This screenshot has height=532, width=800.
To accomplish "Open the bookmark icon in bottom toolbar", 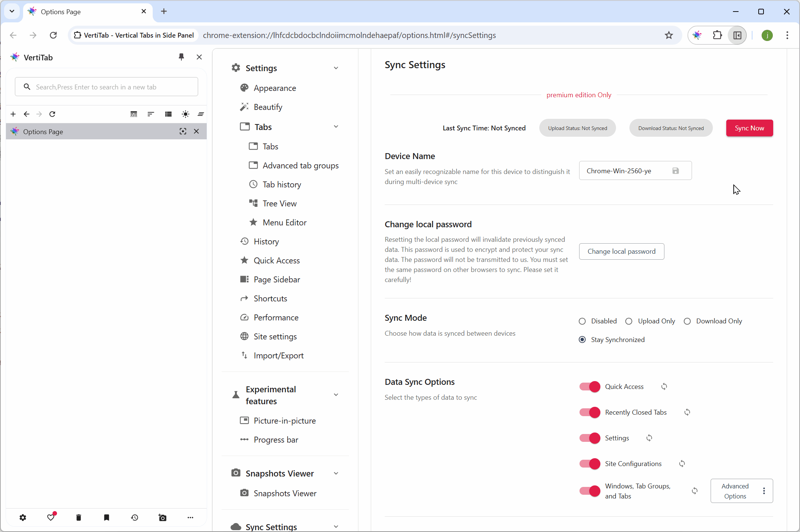I will coord(107,517).
